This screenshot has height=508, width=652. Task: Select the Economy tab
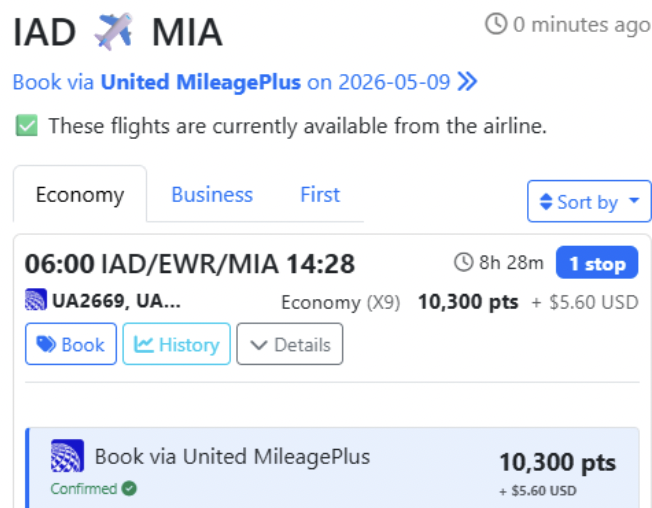tap(80, 195)
